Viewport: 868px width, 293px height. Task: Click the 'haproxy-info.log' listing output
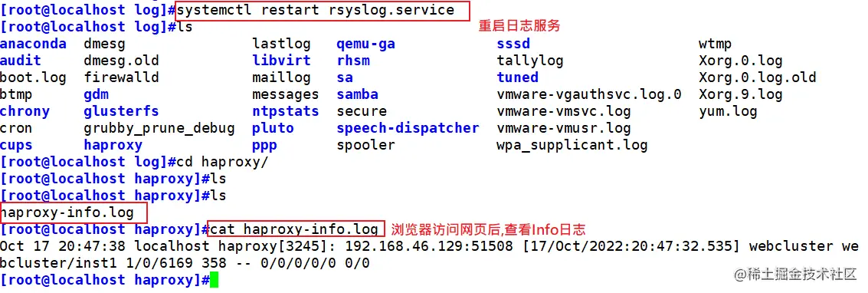coord(67,212)
